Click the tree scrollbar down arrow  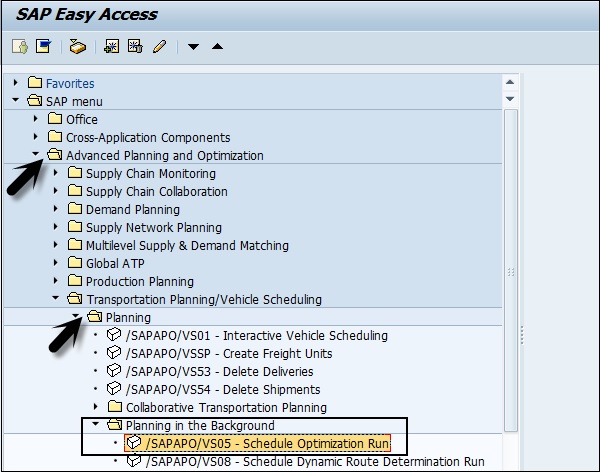pos(510,99)
